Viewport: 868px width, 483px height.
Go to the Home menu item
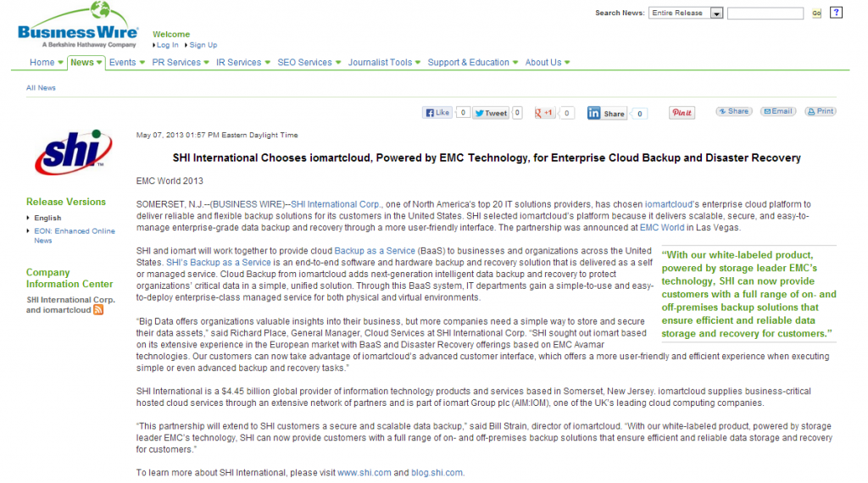46,63
